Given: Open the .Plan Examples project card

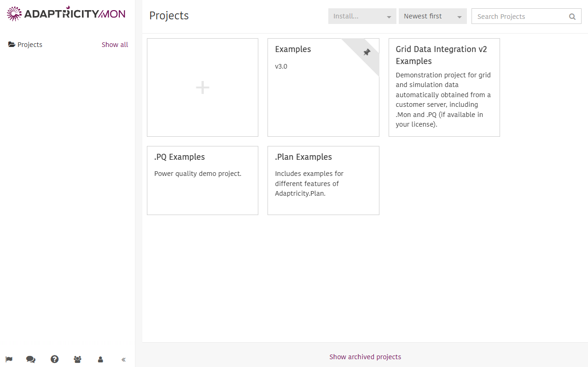Looking at the screenshot, I should tap(323, 181).
